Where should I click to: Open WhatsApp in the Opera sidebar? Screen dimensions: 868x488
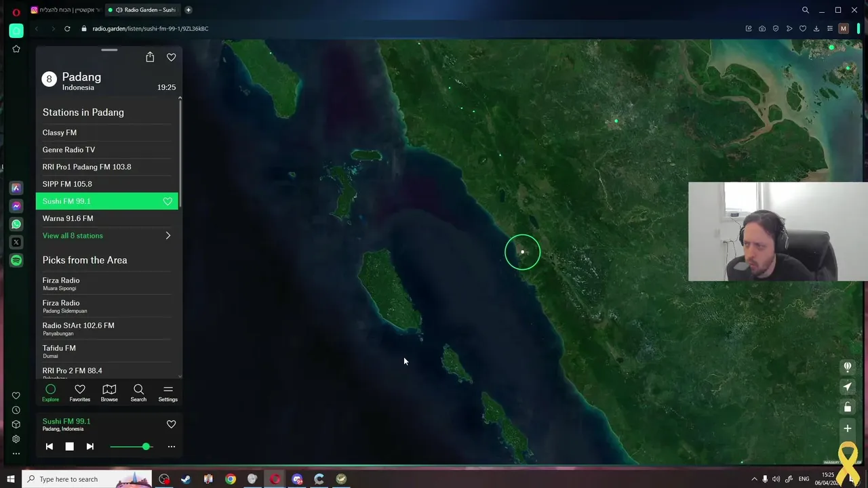click(16, 224)
